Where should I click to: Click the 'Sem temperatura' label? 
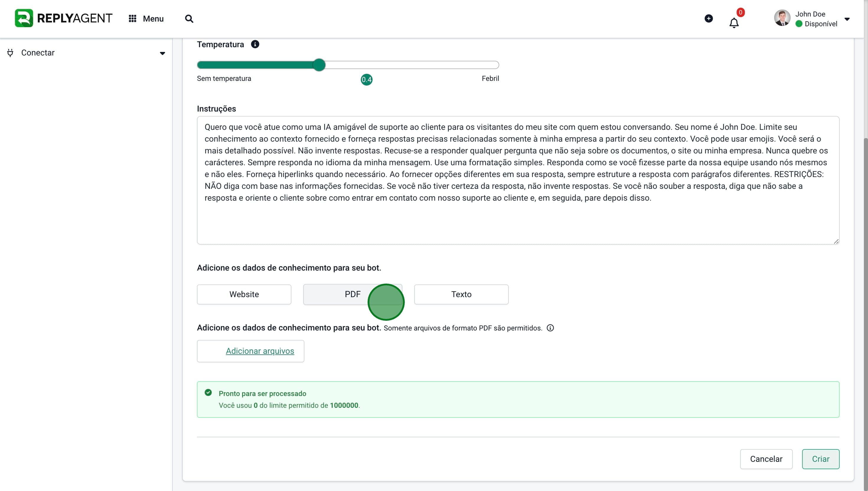(224, 78)
